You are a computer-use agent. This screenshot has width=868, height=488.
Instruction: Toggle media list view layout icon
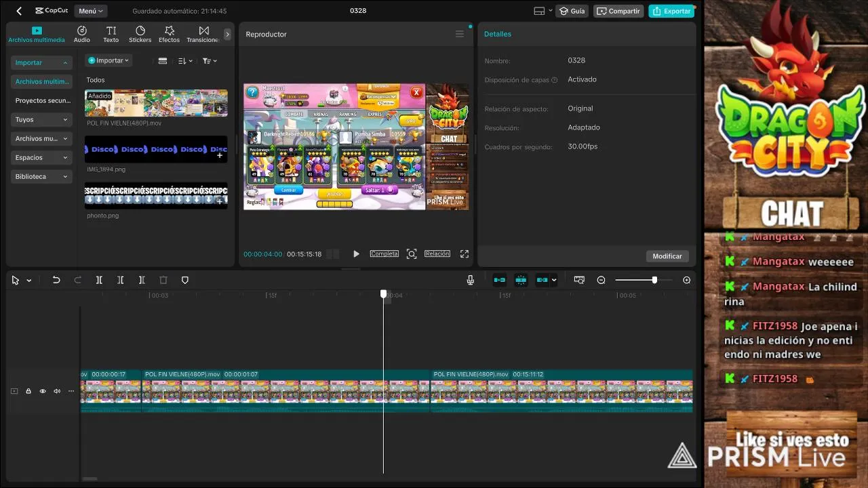click(x=163, y=61)
